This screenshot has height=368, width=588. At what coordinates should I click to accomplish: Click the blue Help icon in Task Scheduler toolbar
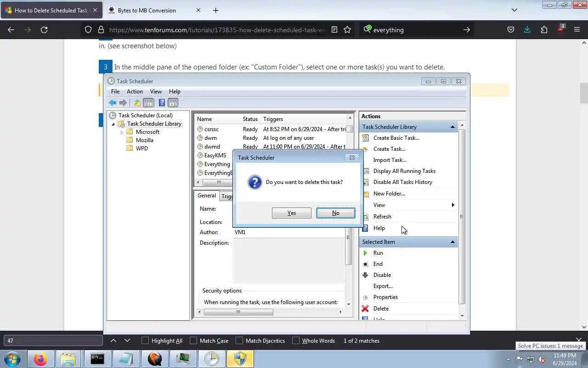point(162,103)
